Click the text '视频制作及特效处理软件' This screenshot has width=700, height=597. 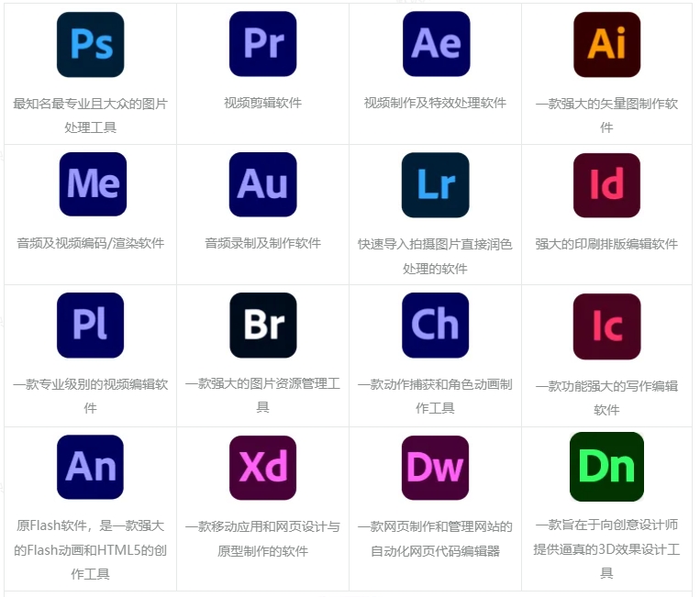pos(435,103)
